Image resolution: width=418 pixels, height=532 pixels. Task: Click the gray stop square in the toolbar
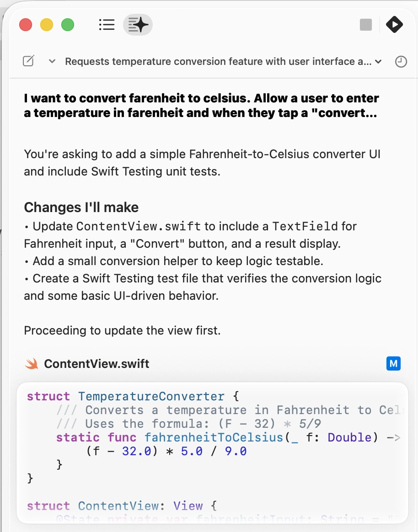[366, 25]
